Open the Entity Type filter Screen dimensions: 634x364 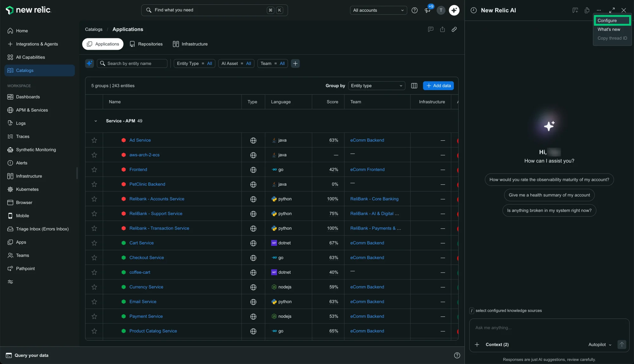(x=194, y=63)
